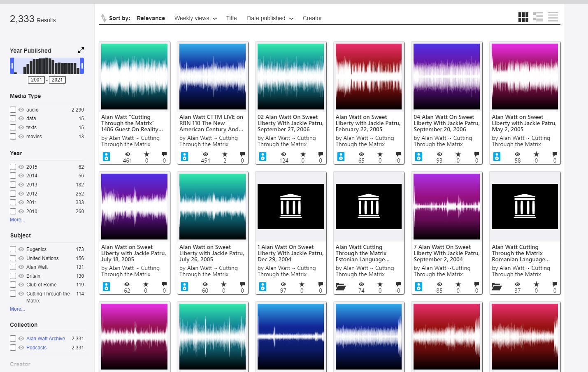The height and width of the screenshot is (372, 588).
Task: Check the audio media type checkbox
Action: click(x=13, y=110)
